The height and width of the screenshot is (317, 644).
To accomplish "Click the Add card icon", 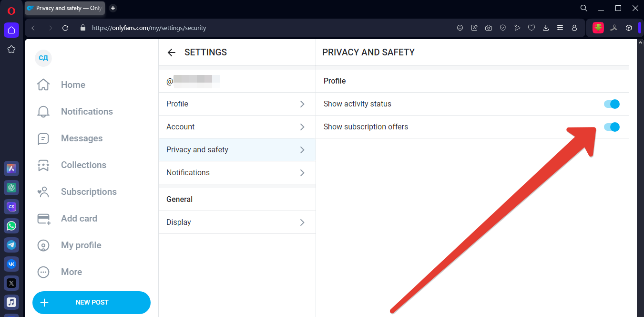I will coord(43,219).
